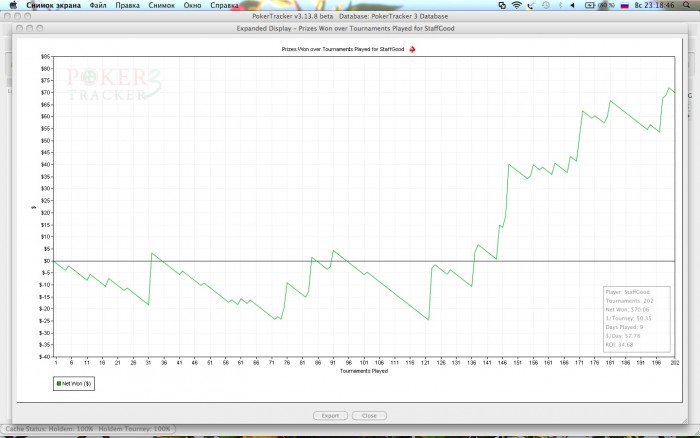Click the 'Holdem Tourney: 100%' status bar text
Viewport: 700px width, 438px height.
tap(134, 429)
